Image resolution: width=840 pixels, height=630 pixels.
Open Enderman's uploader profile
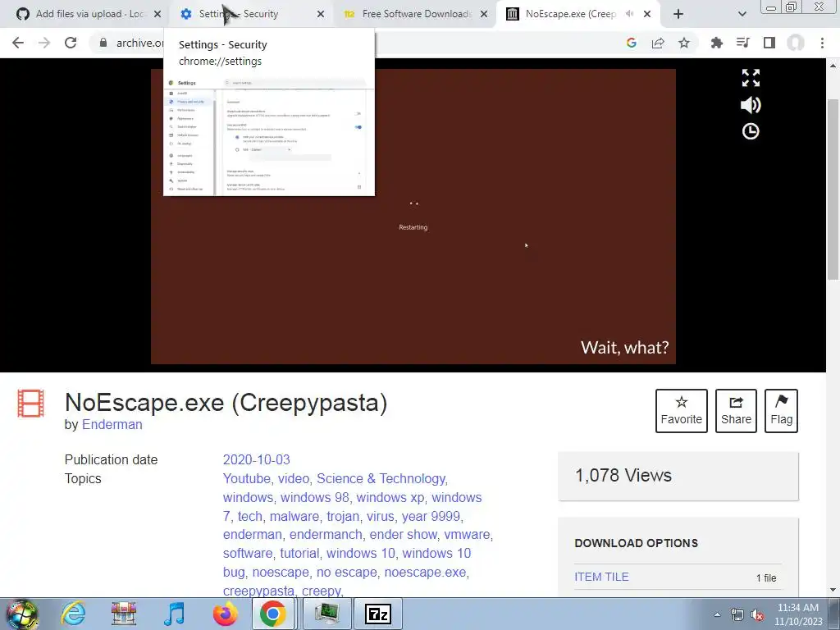tap(112, 424)
